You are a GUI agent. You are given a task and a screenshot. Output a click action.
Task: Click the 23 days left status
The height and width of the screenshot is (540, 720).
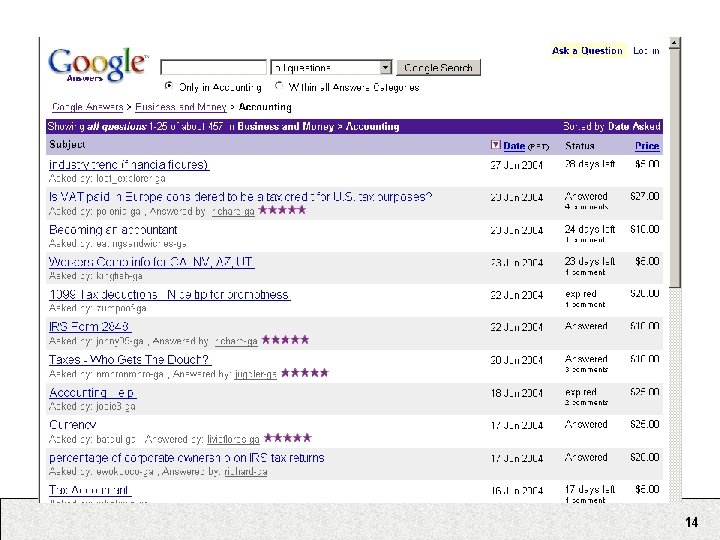(x=590, y=261)
